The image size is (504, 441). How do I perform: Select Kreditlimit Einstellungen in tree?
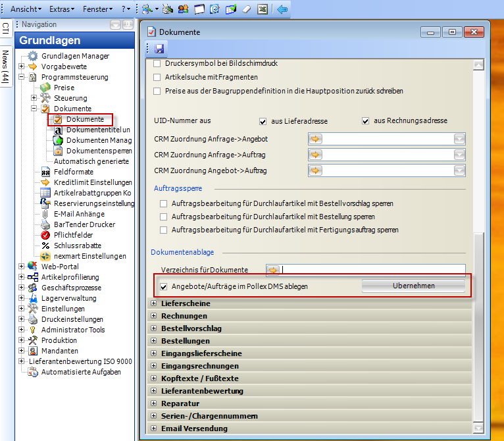point(92,182)
